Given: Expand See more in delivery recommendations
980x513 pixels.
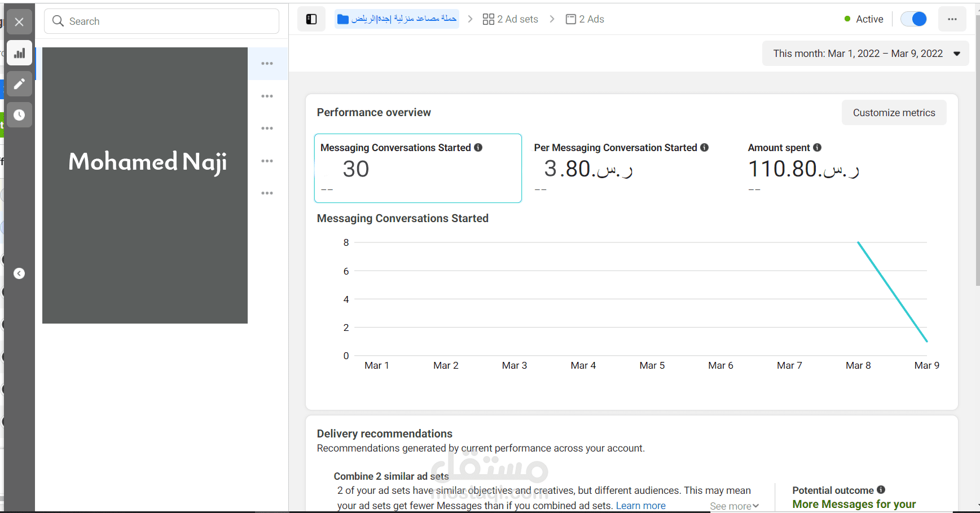Looking at the screenshot, I should 734,506.
